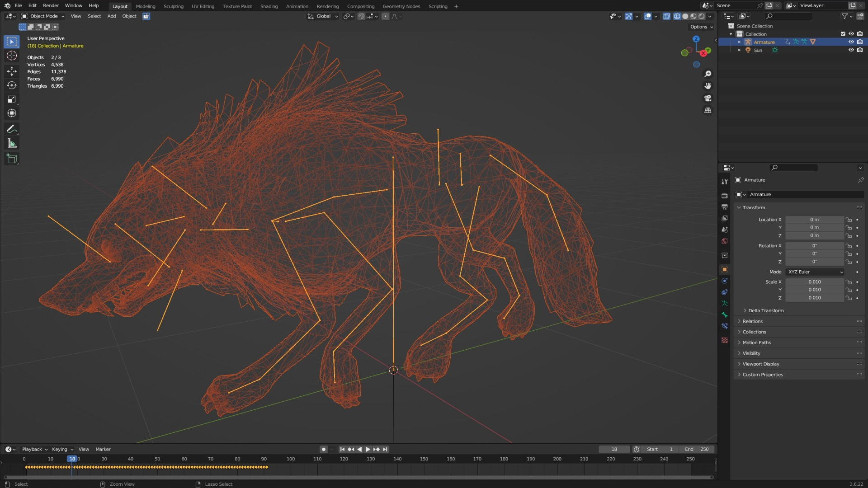Open the timeline Playback menu
The image size is (868, 488).
point(34,449)
